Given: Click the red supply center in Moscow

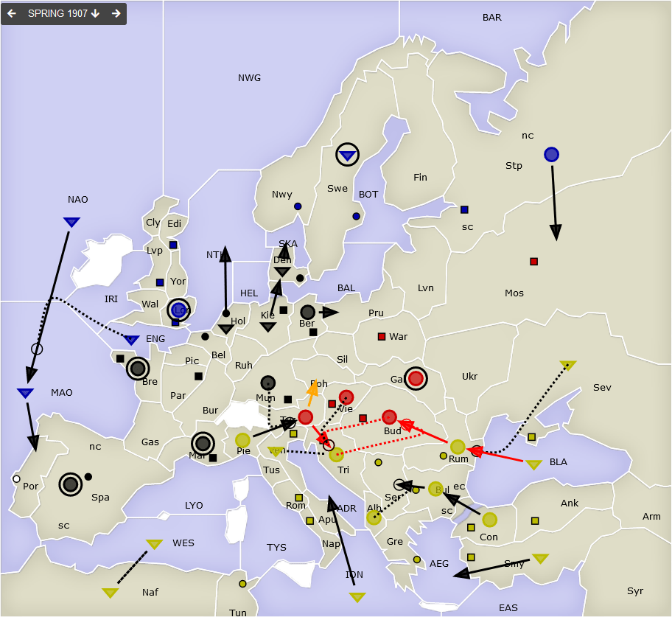Looking at the screenshot, I should tap(534, 262).
